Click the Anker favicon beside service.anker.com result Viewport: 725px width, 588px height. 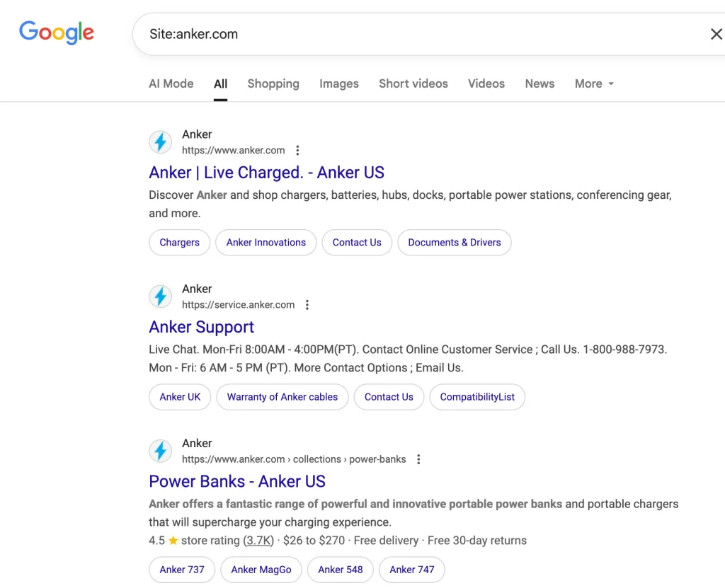coord(161,296)
